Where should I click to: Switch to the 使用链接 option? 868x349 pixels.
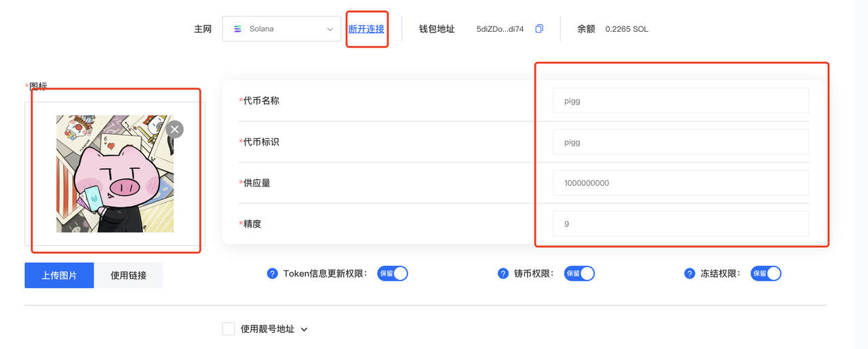[x=128, y=275]
